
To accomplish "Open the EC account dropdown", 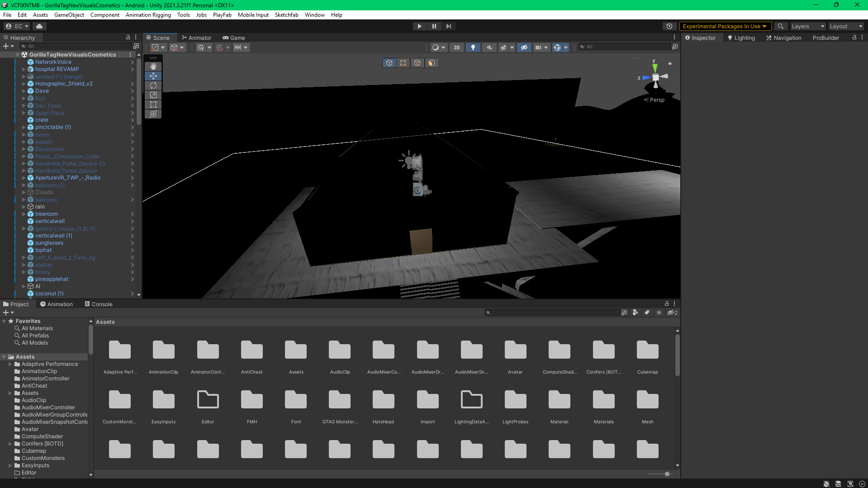I will tap(17, 26).
